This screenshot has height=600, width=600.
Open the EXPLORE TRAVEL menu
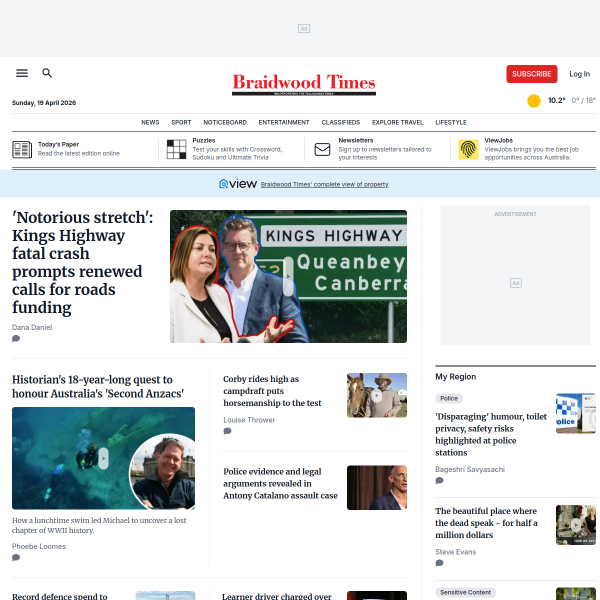(x=398, y=122)
